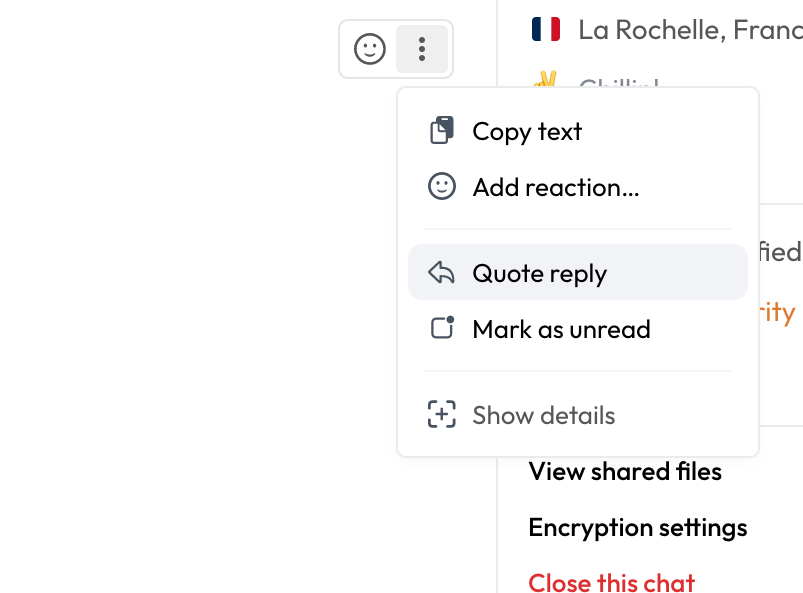Click the three-dot more actions button
Image resolution: width=803 pixels, height=593 pixels.
[x=422, y=49]
